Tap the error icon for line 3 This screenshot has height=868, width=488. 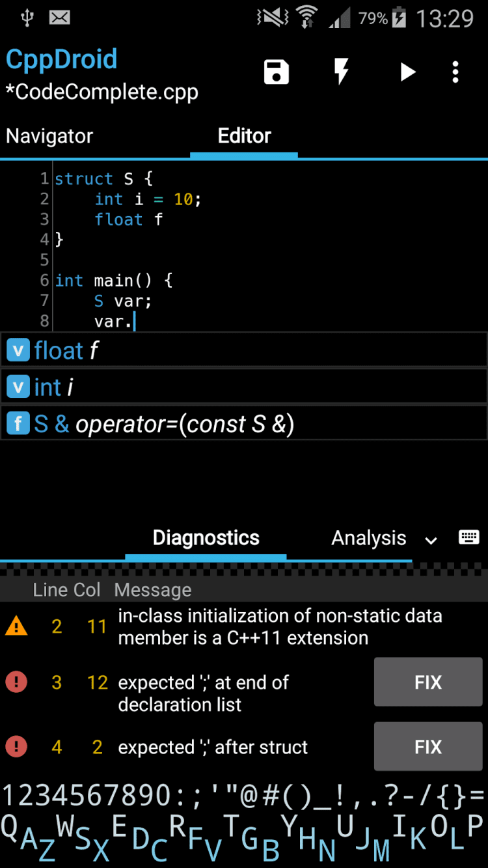tap(16, 682)
